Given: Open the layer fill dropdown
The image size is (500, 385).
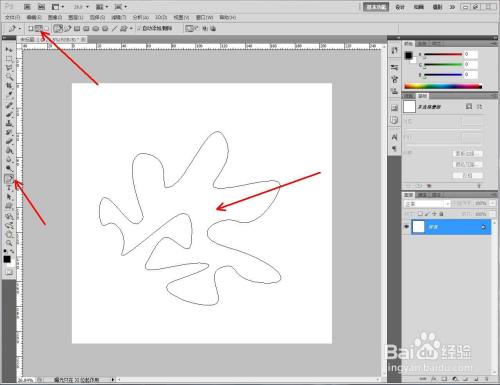Looking at the screenshot, I should click(493, 214).
